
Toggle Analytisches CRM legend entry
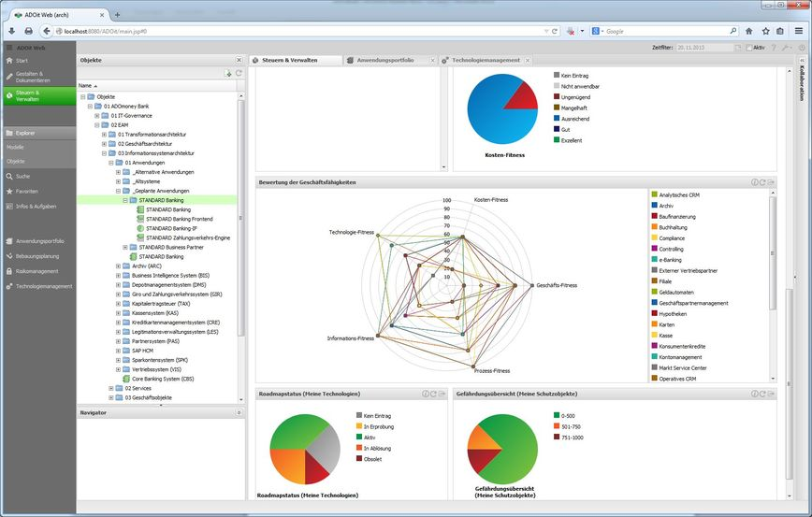pyautogui.click(x=675, y=195)
